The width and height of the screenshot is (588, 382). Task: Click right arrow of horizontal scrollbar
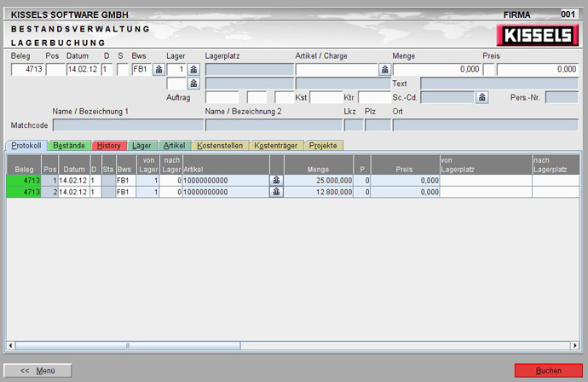point(575,345)
